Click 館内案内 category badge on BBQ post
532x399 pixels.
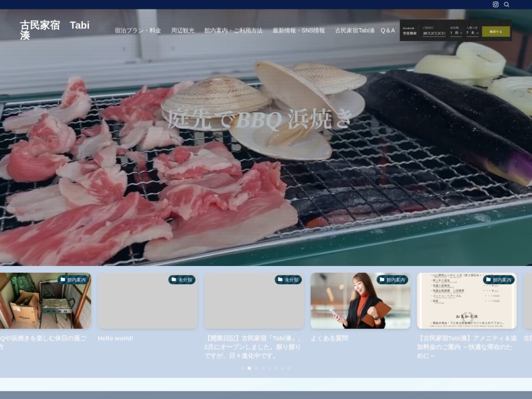coord(73,280)
